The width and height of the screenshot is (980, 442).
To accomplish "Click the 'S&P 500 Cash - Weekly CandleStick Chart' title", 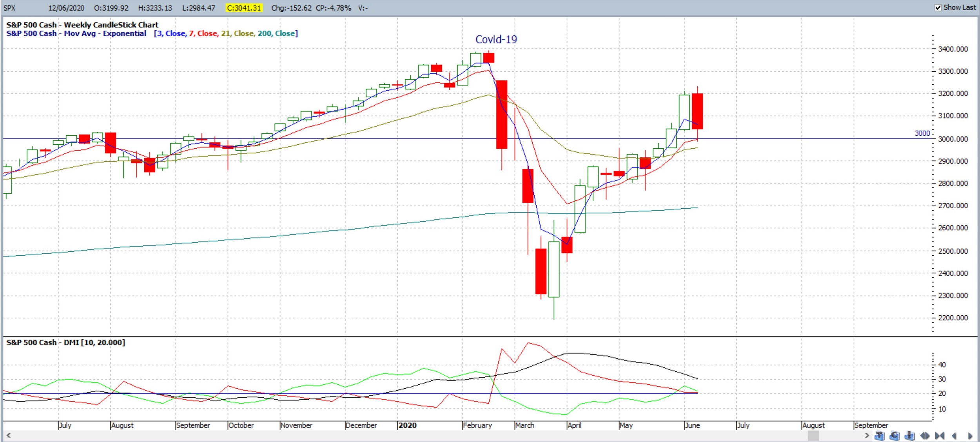I will click(x=82, y=25).
